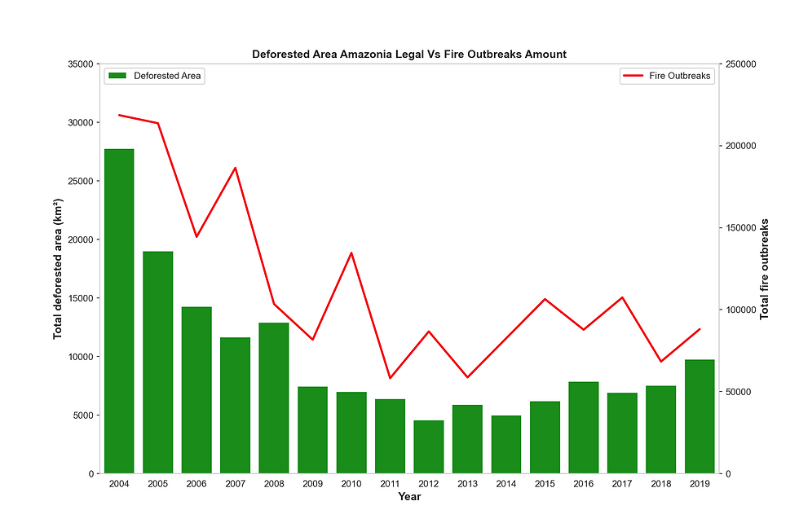Screen dimensions: 799x532
Task: Click the 2007 green bar
Action: pos(236,405)
